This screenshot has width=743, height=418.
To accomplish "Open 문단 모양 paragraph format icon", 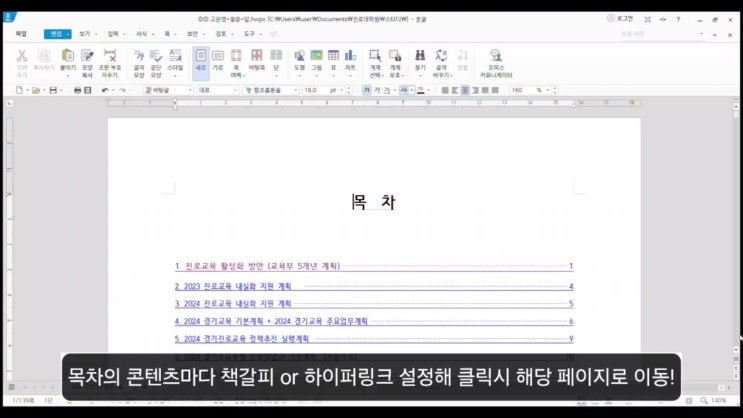I will click(x=157, y=62).
